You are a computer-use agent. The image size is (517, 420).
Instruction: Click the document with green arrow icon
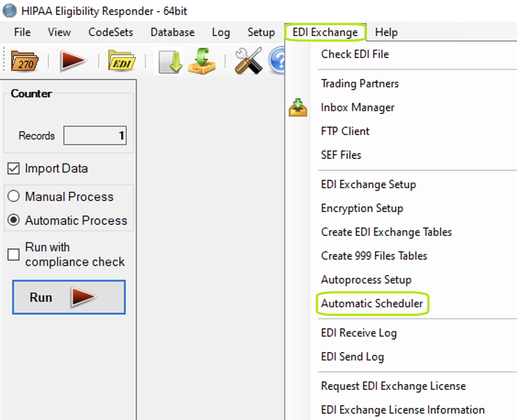click(x=170, y=61)
